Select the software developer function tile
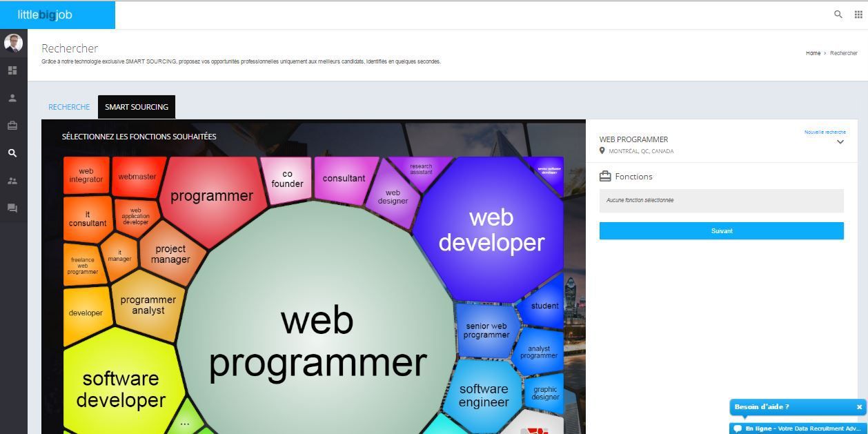The width and height of the screenshot is (868, 434). pos(121,388)
